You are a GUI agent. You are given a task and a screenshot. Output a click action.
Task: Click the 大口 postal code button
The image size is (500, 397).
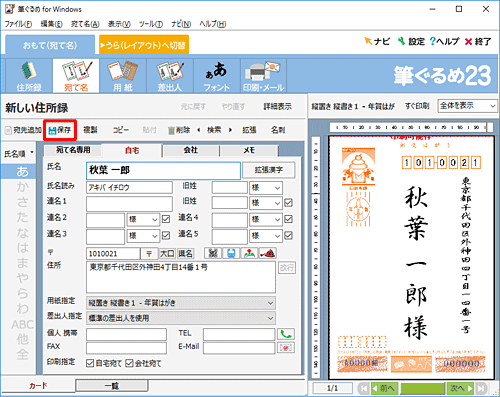(167, 254)
